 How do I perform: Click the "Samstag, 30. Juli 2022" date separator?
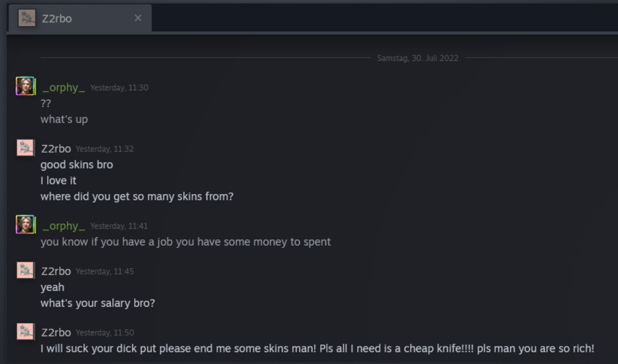click(x=417, y=58)
